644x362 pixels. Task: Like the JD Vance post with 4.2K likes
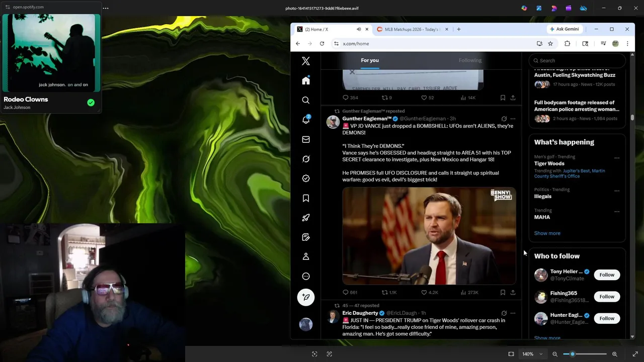[429, 292]
